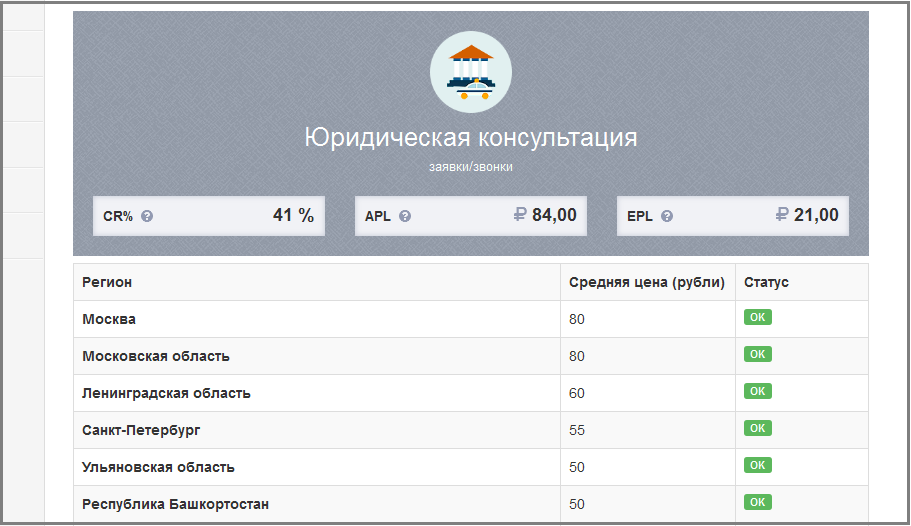This screenshot has height=526, width=911.
Task: Click OK status badge for Санкт-Петербург
Action: click(x=757, y=428)
